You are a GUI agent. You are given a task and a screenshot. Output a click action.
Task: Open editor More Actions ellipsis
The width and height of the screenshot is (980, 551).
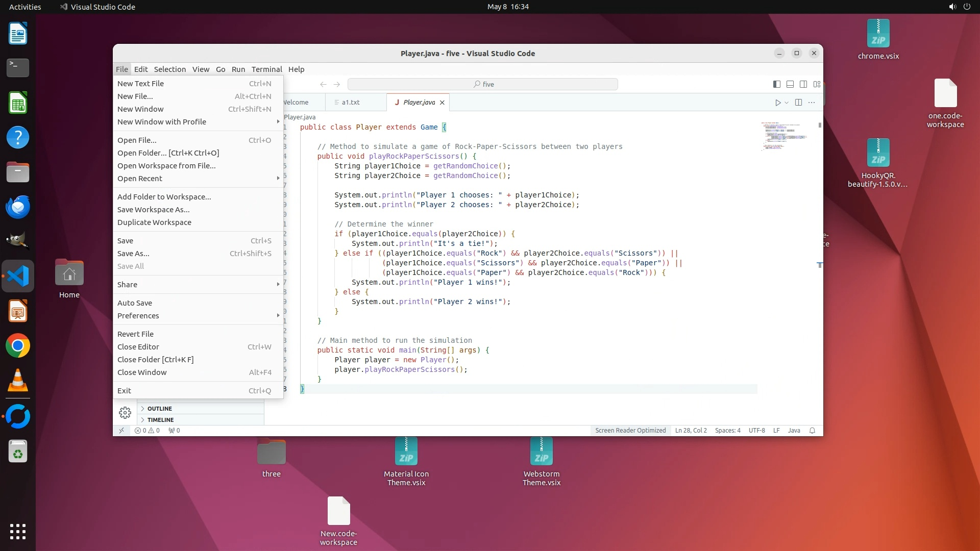pyautogui.click(x=812, y=103)
